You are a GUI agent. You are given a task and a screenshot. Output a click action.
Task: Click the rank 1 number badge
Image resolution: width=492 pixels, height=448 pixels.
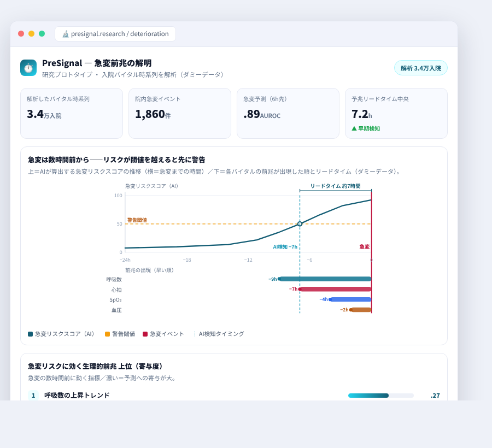click(x=33, y=396)
